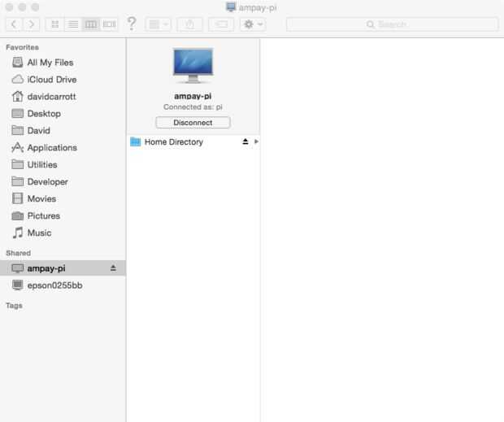Click the ampay-pi title bar proxy icon

[231, 7]
